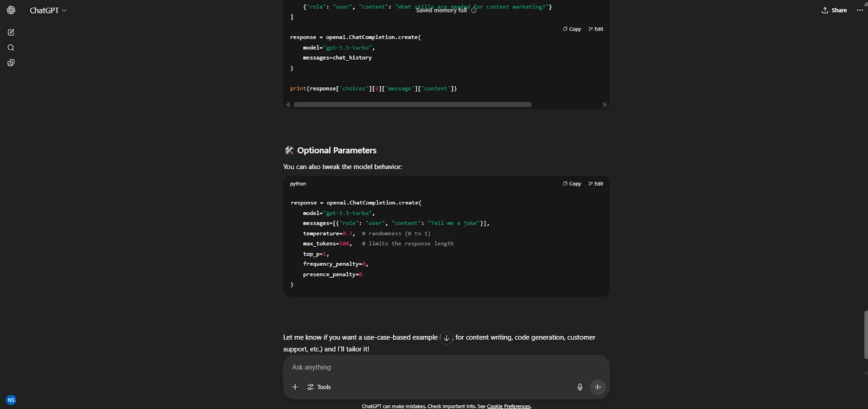868x409 pixels.
Task: Open search chats magnifier icon
Action: (11, 48)
